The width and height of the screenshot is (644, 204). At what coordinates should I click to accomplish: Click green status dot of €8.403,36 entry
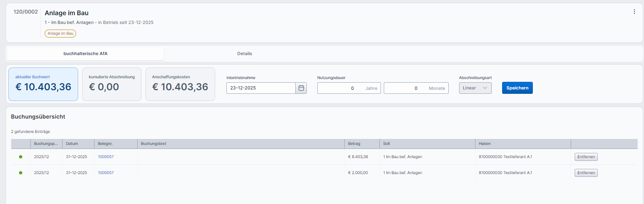[21, 157]
